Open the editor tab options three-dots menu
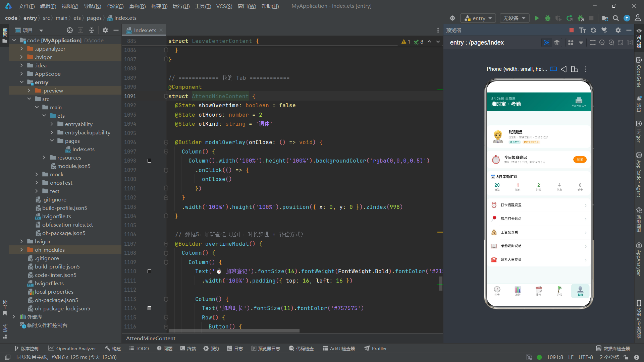 coord(438,30)
